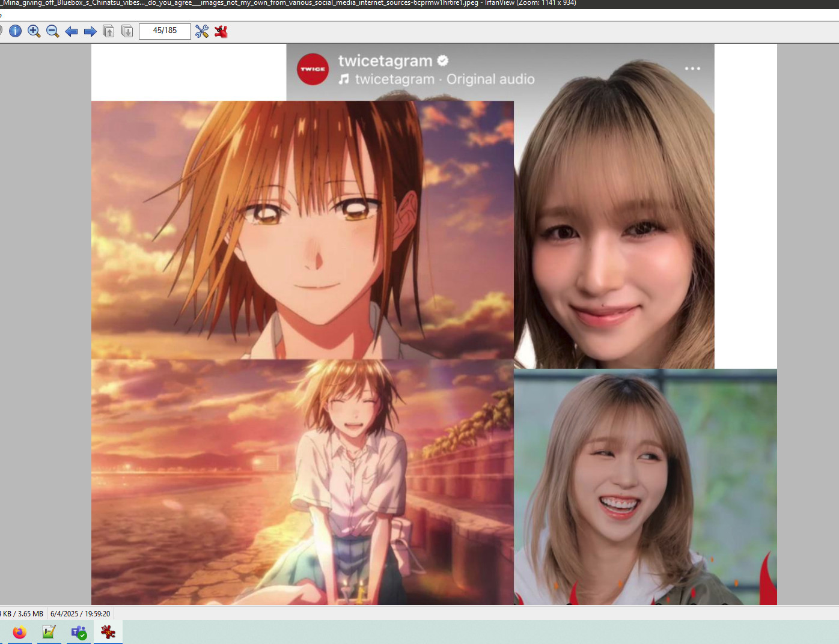
Task: Open Firefox from the taskbar
Action: 20,632
